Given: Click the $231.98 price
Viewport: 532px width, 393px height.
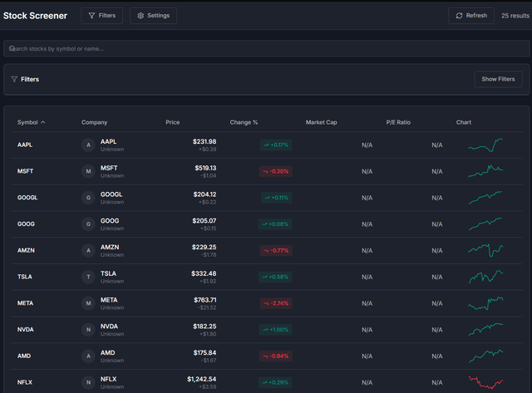Looking at the screenshot, I should (x=204, y=141).
